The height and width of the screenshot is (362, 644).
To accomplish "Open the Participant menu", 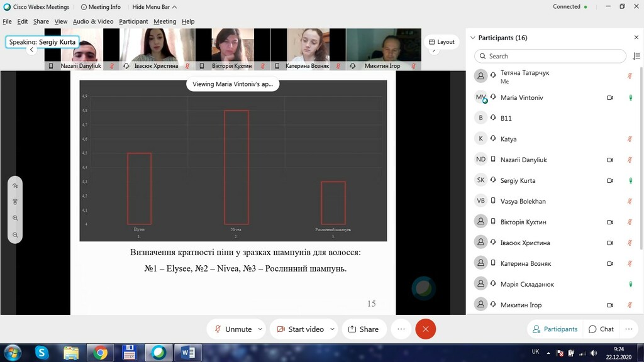I will (133, 21).
